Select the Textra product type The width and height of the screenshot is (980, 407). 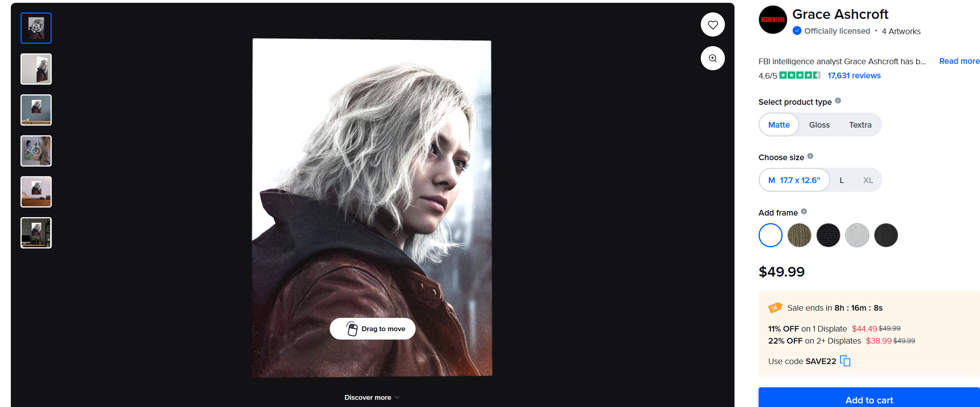coord(860,125)
